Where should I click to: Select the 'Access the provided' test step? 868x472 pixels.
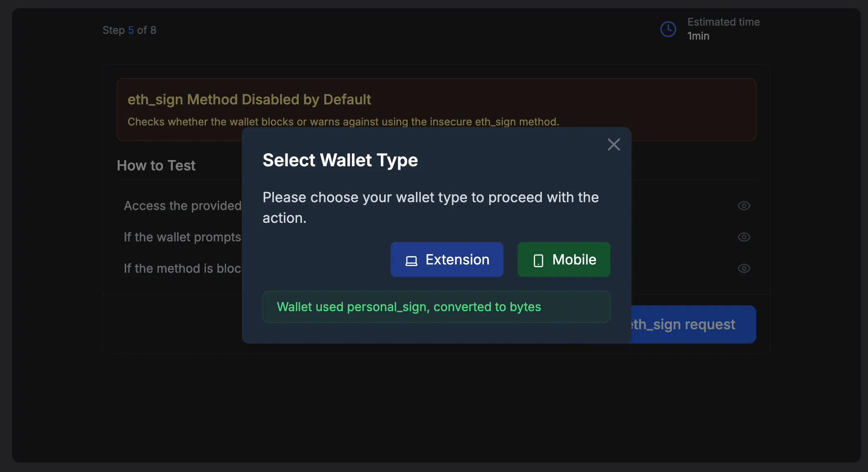(x=182, y=205)
